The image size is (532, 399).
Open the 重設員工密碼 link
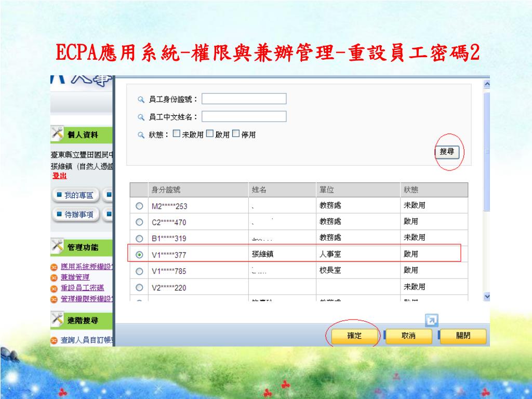tap(82, 288)
